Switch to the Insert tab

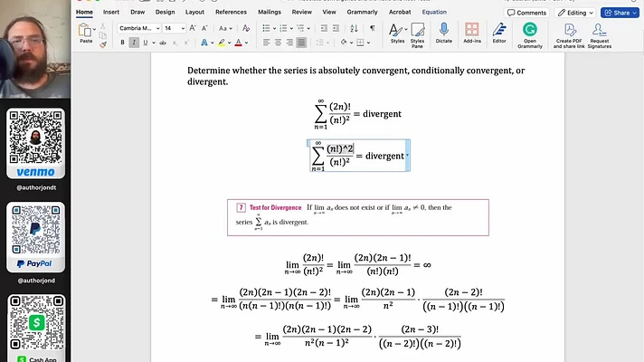click(111, 12)
